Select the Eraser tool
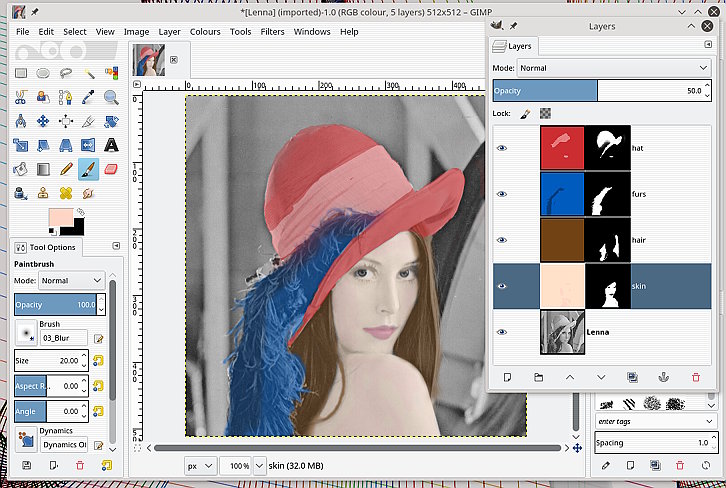 click(111, 169)
